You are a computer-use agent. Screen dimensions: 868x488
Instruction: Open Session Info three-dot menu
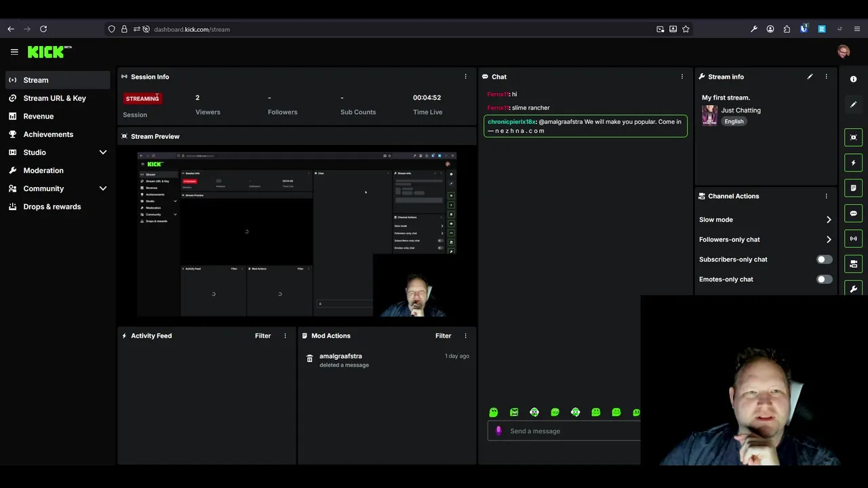(x=465, y=77)
